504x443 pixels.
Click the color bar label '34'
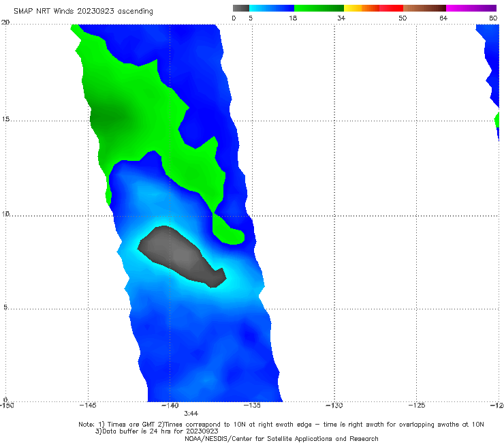coord(341,18)
